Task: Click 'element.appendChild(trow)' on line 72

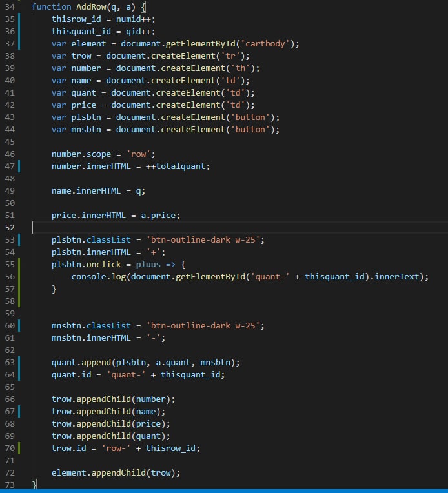Action: pyautogui.click(x=113, y=473)
